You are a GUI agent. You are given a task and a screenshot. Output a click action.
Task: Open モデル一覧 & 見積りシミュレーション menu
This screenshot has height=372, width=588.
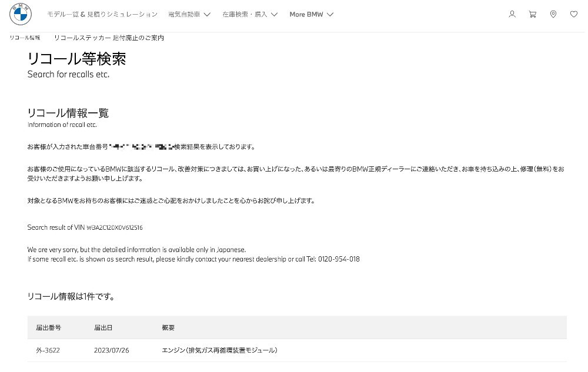pyautogui.click(x=102, y=14)
